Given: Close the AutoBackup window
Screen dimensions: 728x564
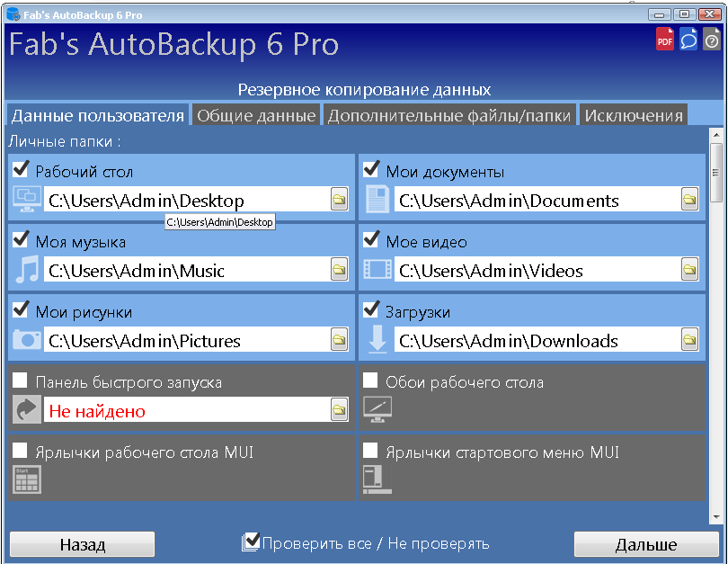Looking at the screenshot, I should pos(709,14).
